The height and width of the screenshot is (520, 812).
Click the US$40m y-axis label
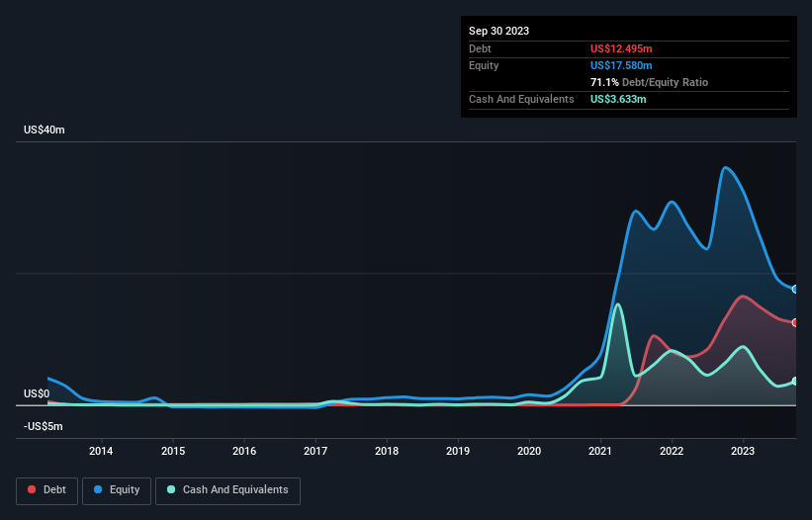tap(45, 130)
